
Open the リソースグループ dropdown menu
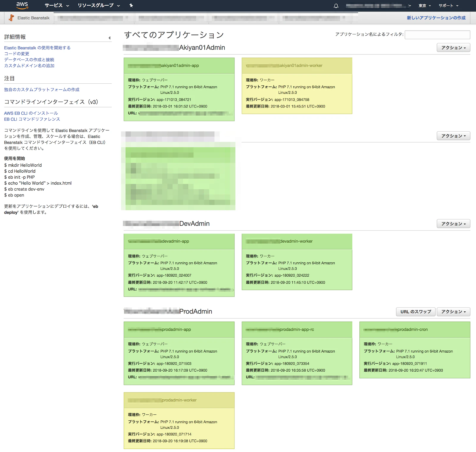[x=99, y=5]
